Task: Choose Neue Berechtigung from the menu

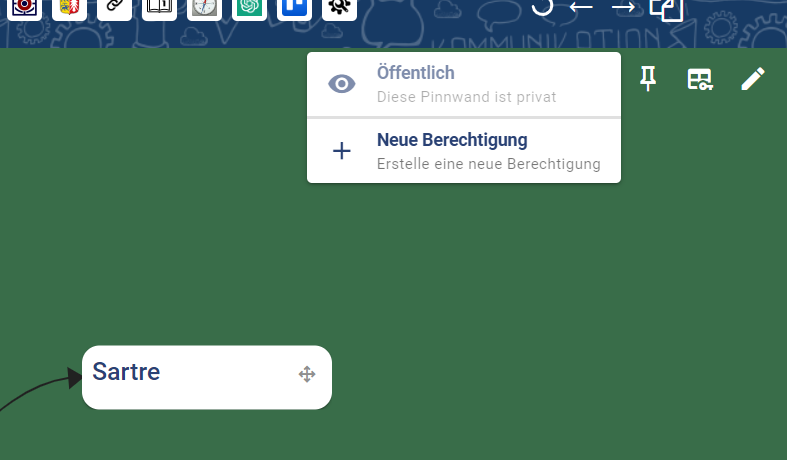Action: pyautogui.click(x=465, y=150)
